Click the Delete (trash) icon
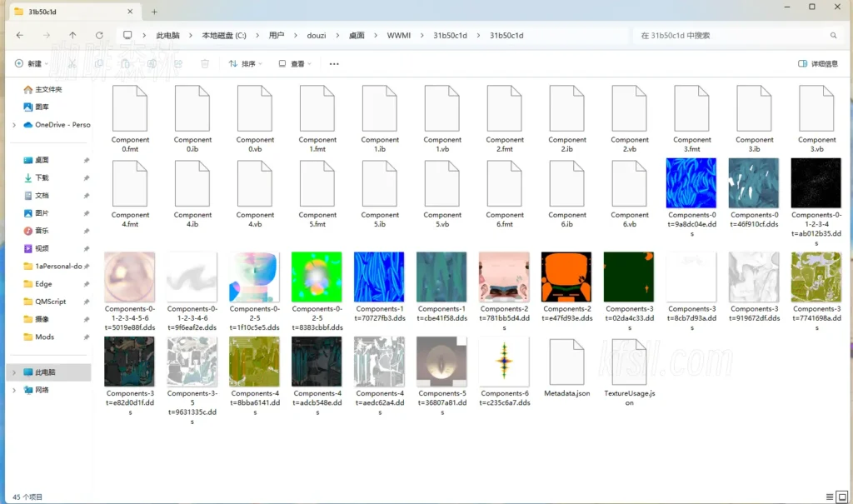Viewport: 853px width, 504px height. coord(204,63)
